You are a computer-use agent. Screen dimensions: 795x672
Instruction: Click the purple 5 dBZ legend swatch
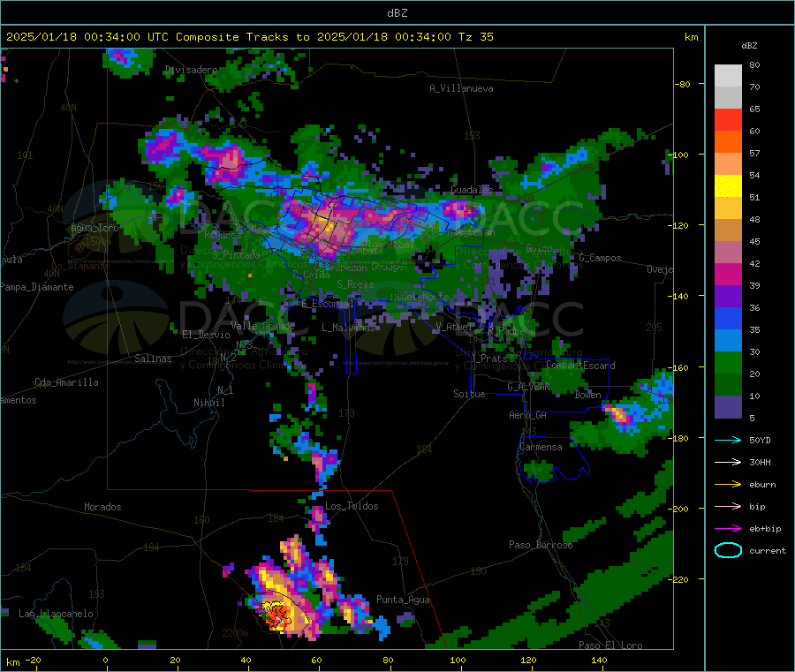coord(728,407)
